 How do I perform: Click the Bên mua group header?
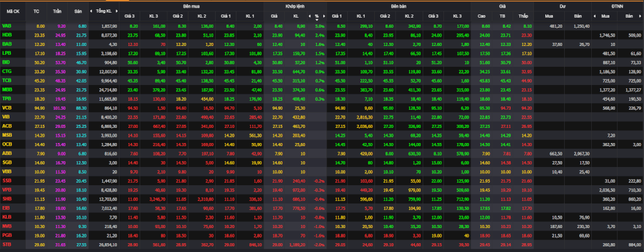point(192,6)
